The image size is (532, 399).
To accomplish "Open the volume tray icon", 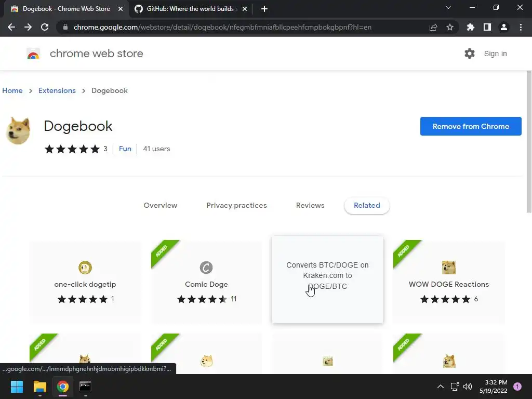I will pos(468,387).
